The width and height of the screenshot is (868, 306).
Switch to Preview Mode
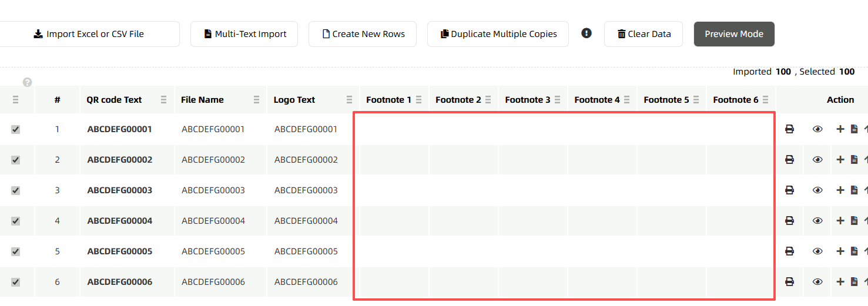734,34
